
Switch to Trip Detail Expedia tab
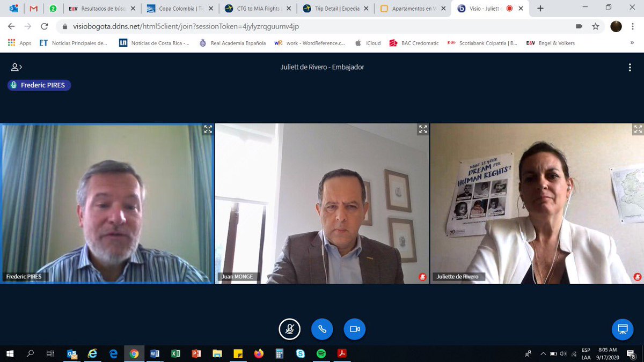335,9
